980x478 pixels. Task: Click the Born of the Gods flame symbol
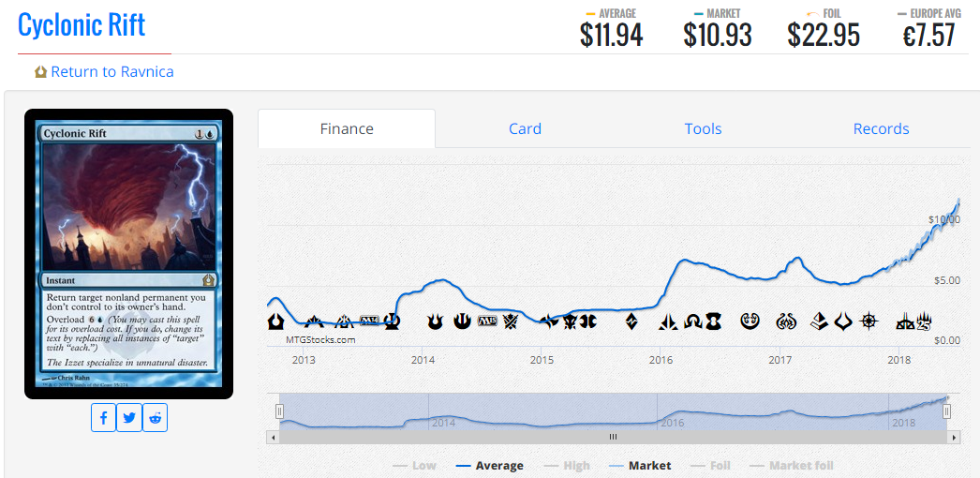coord(436,321)
